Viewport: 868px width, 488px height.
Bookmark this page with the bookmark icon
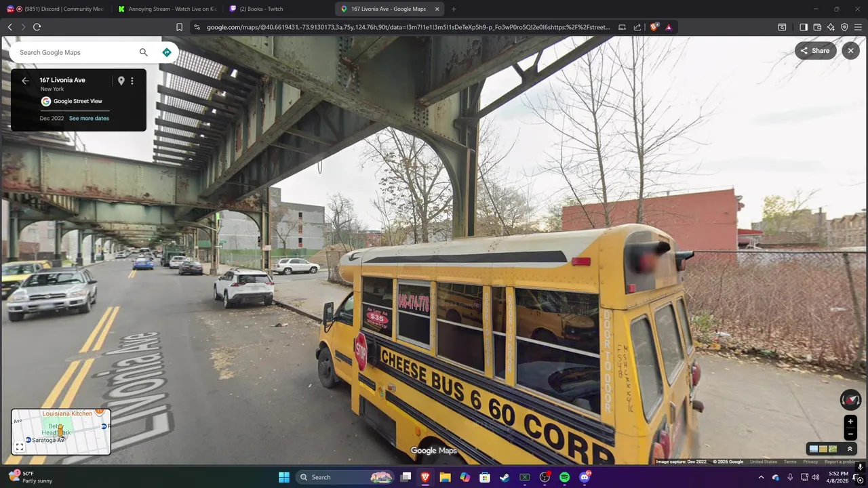tap(179, 27)
